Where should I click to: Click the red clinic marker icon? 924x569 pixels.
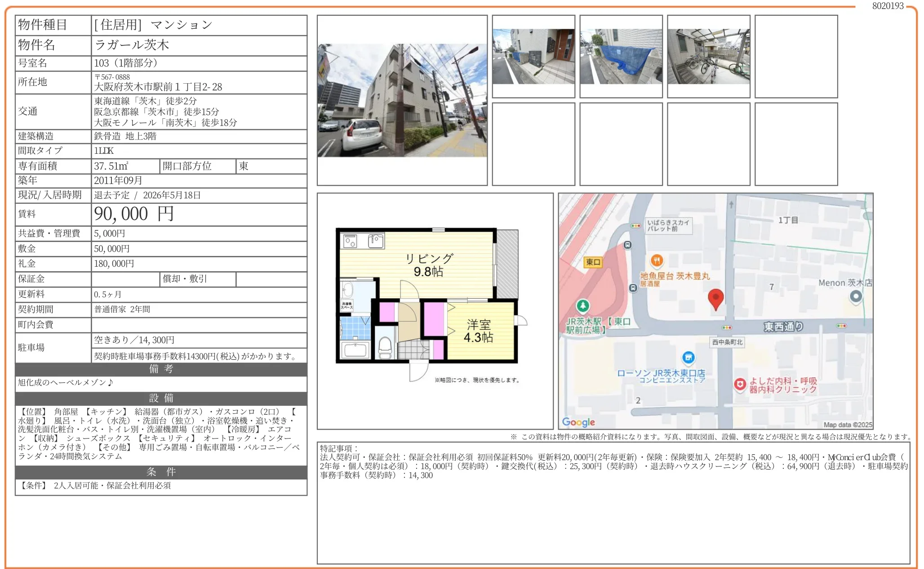tap(740, 385)
